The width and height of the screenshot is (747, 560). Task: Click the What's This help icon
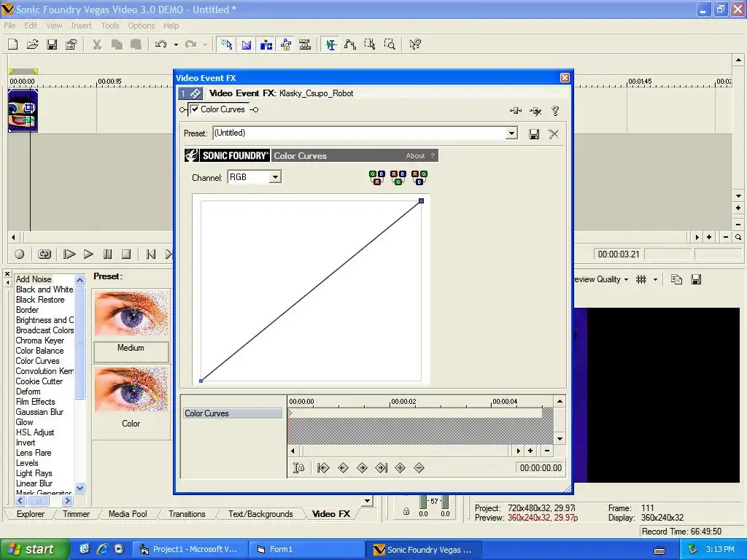pos(415,44)
